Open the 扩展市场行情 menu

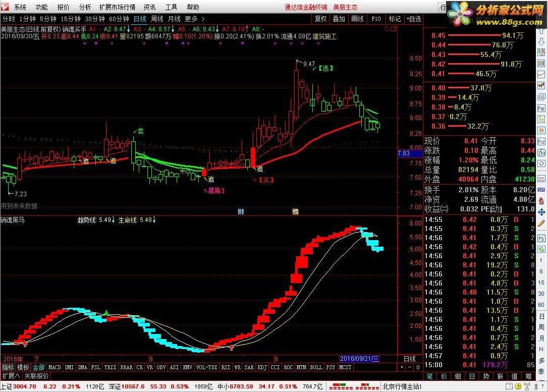pyautogui.click(x=117, y=7)
